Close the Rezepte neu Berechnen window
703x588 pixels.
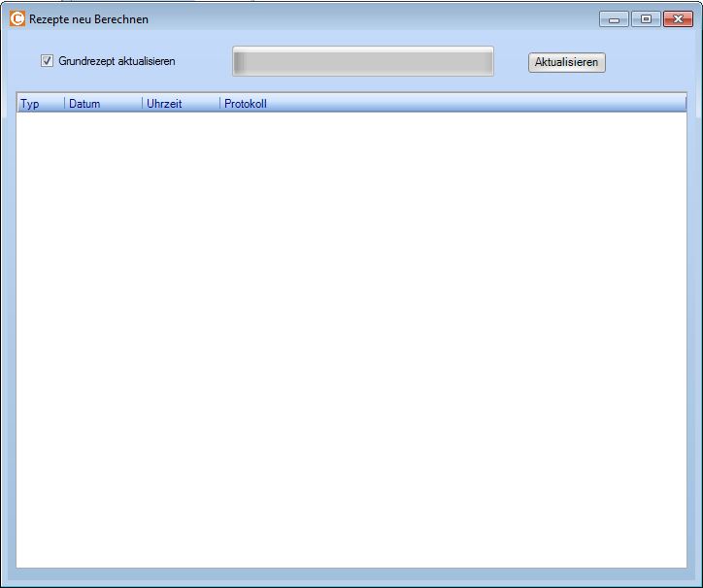(677, 19)
